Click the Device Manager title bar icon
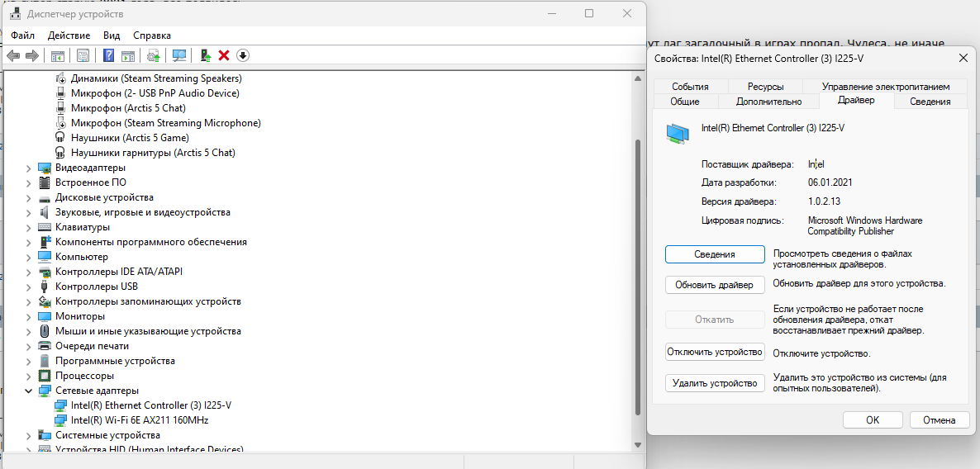The height and width of the screenshot is (469, 980). (15, 14)
